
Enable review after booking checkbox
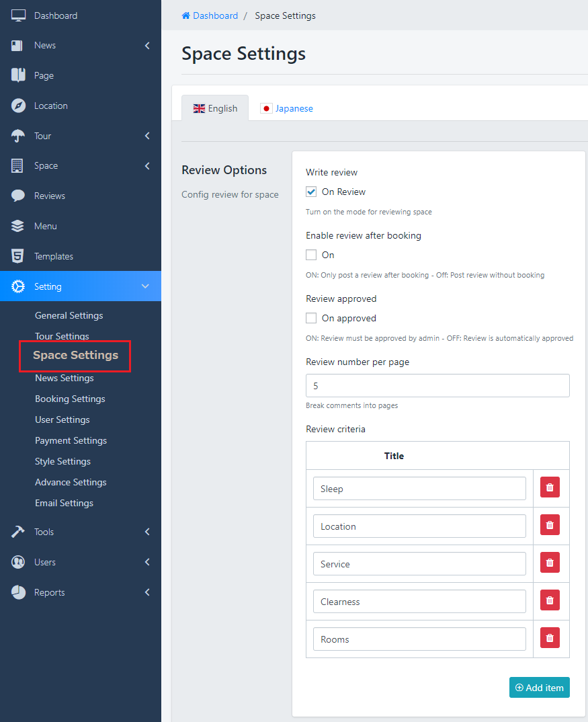[311, 255]
